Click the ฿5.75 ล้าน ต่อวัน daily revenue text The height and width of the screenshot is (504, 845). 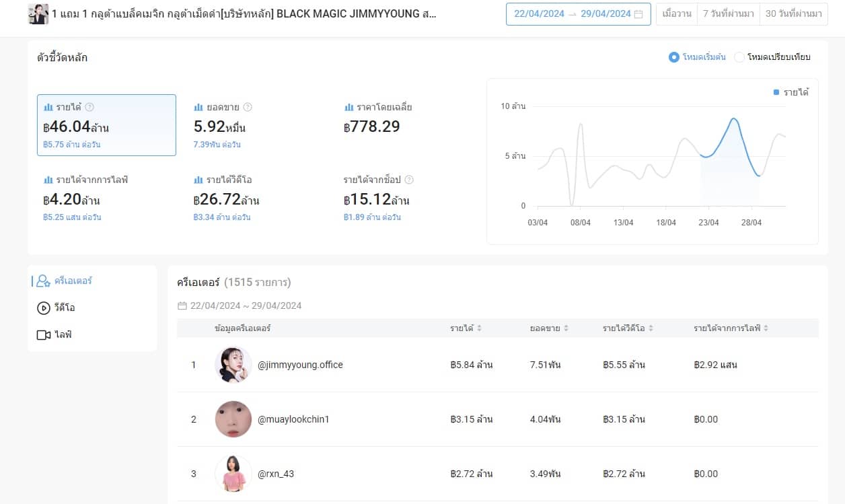click(71, 145)
